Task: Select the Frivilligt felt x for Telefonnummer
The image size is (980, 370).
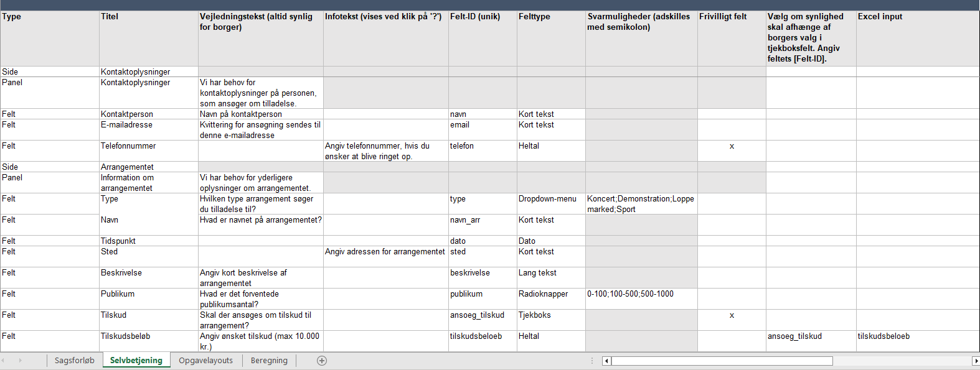Action: 732,147
